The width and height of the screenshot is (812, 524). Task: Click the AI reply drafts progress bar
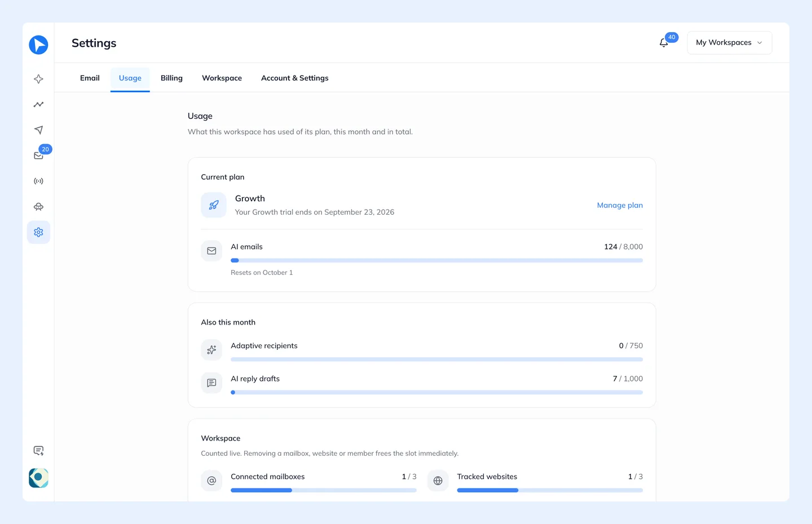[x=437, y=392]
